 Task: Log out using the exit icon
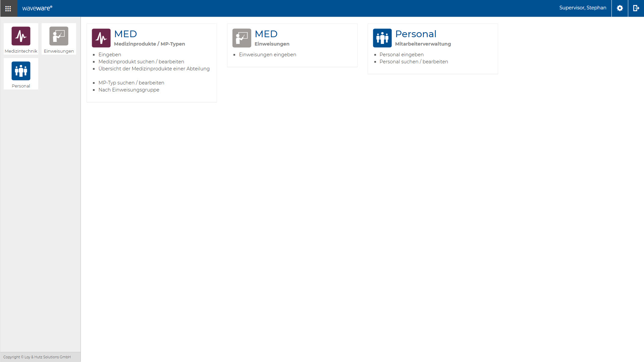[x=636, y=8]
